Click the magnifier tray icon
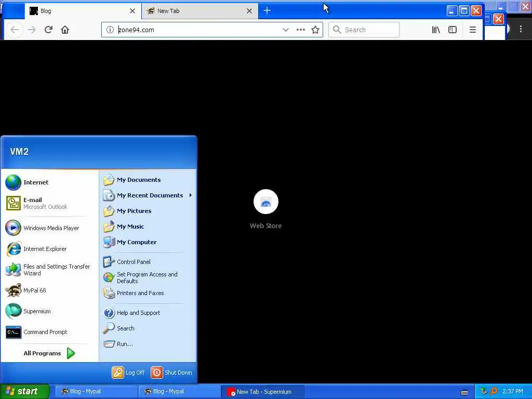 pyautogui.click(x=494, y=391)
